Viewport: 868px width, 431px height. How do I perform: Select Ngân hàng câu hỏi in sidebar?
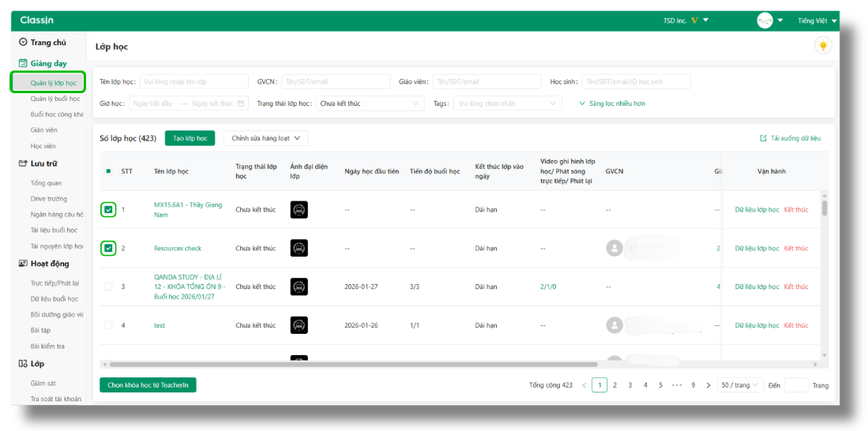pos(56,215)
